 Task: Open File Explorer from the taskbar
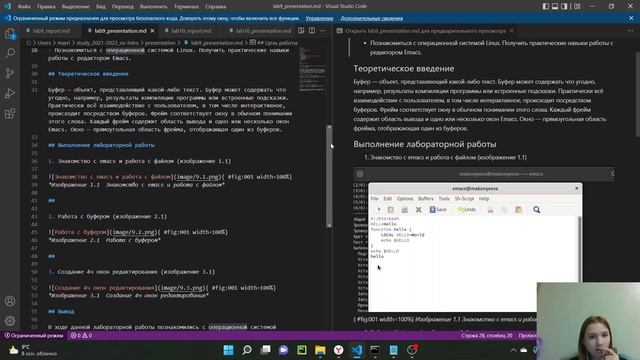click(x=320, y=350)
